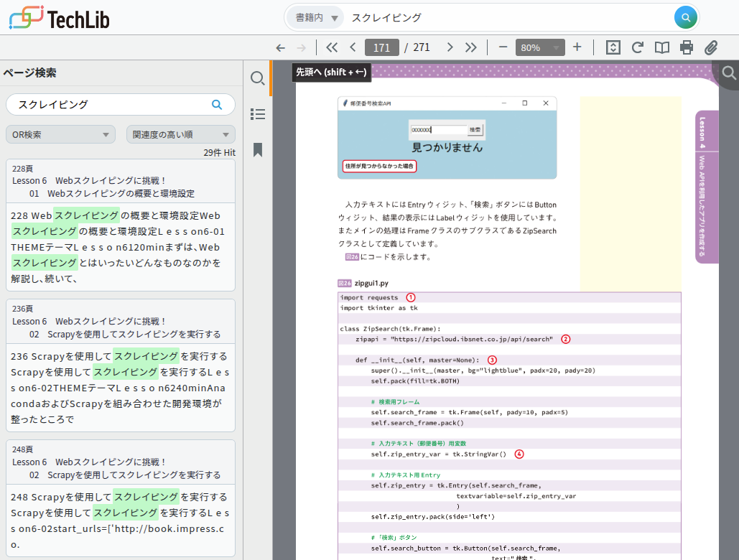Open the bookmarks sidebar icon
Image resolution: width=739 pixels, height=560 pixels.
tap(258, 150)
